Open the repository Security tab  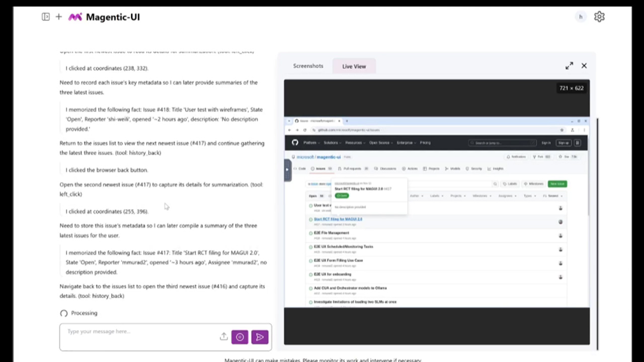(474, 168)
